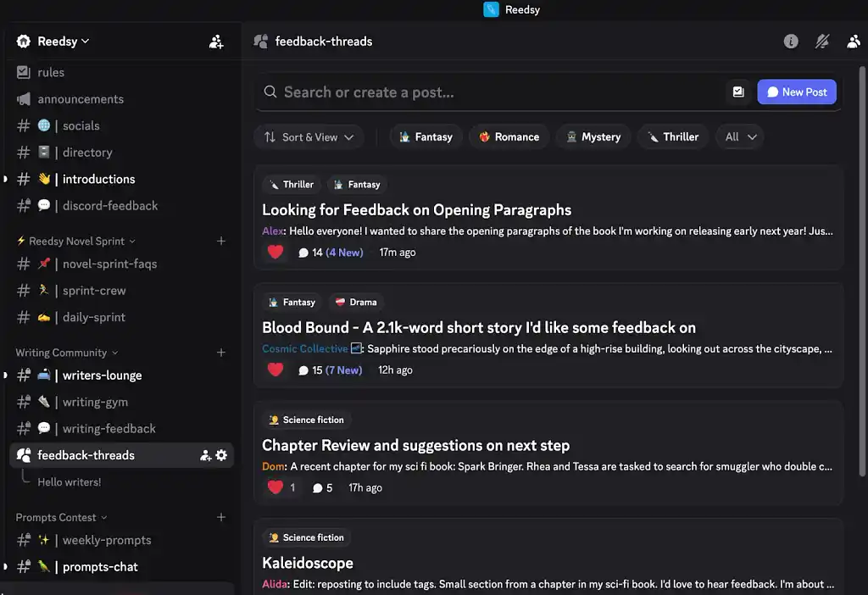Show the member list icon
Image resolution: width=868 pixels, height=595 pixels.
pyautogui.click(x=854, y=42)
